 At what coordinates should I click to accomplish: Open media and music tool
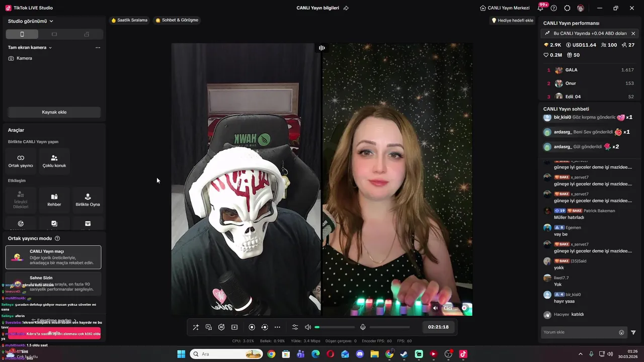tap(209, 327)
